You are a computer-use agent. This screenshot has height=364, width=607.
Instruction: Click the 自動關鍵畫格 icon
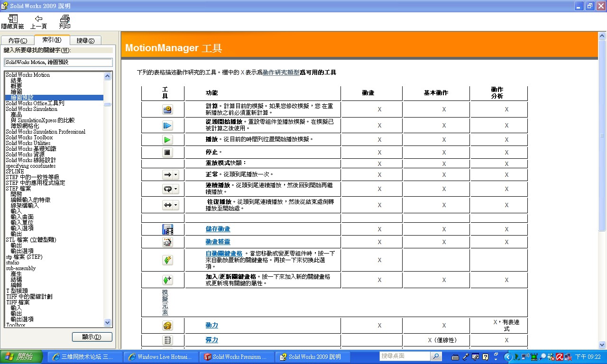pos(167,260)
